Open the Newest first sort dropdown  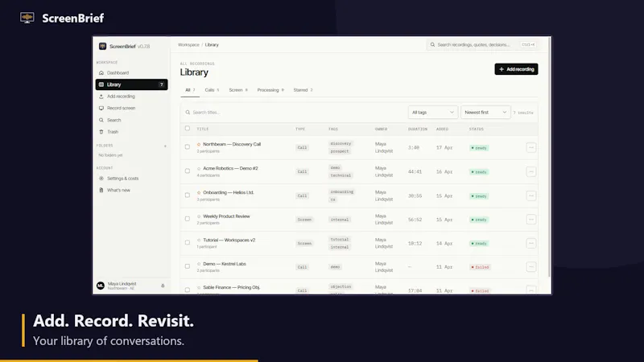click(485, 113)
